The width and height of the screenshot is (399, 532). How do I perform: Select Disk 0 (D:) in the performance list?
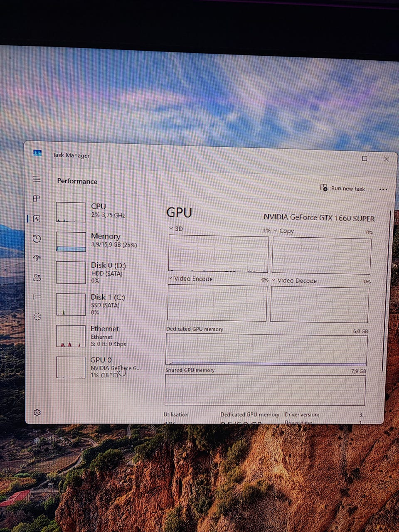tap(99, 272)
